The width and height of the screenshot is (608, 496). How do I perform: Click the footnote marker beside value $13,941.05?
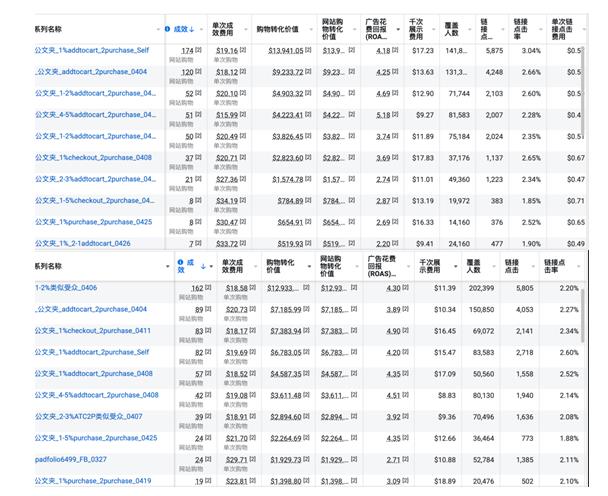308,50
